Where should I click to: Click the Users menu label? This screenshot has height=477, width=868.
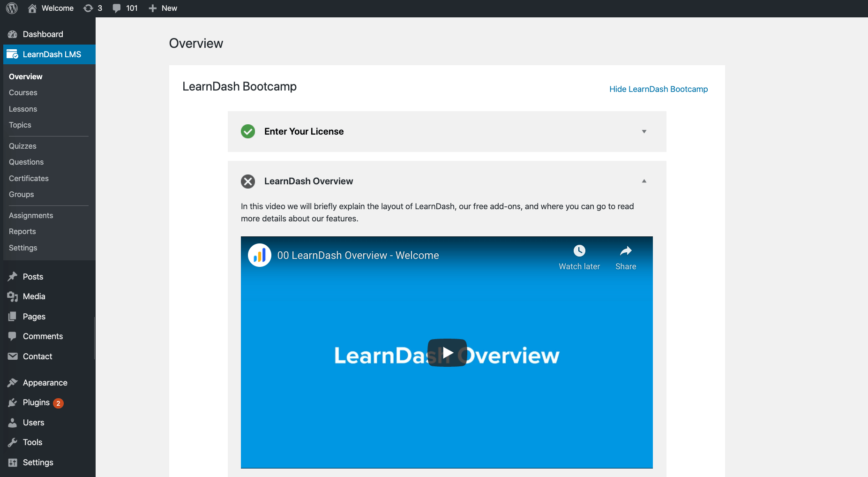pos(34,423)
